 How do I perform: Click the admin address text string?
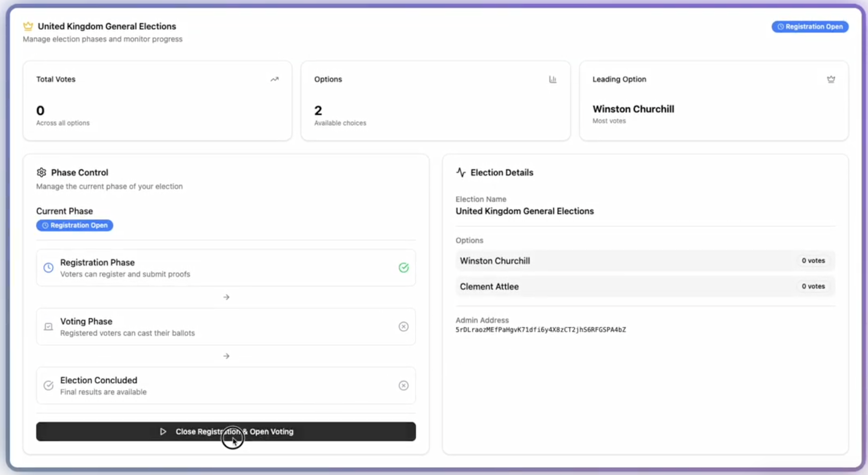click(x=541, y=330)
